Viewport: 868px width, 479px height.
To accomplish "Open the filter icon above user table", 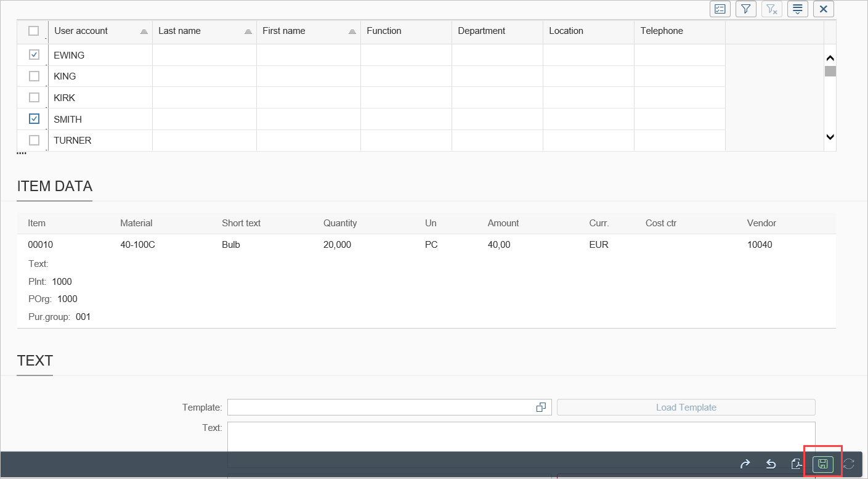I will [x=745, y=9].
